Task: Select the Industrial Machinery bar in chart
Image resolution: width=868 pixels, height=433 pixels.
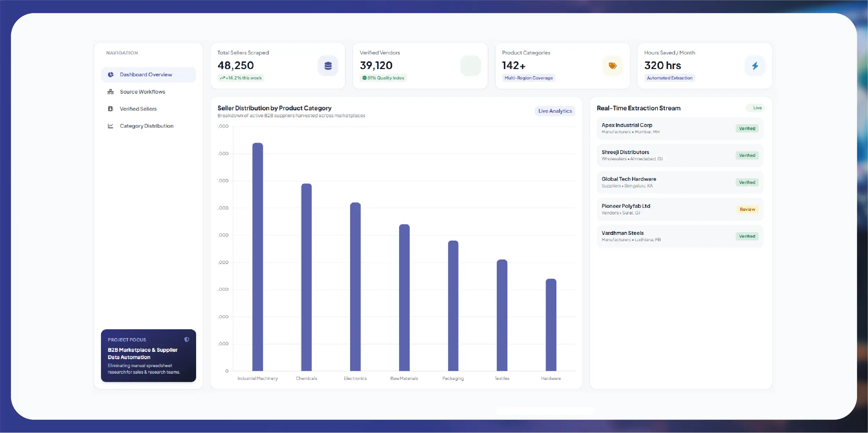Action: pos(258,257)
